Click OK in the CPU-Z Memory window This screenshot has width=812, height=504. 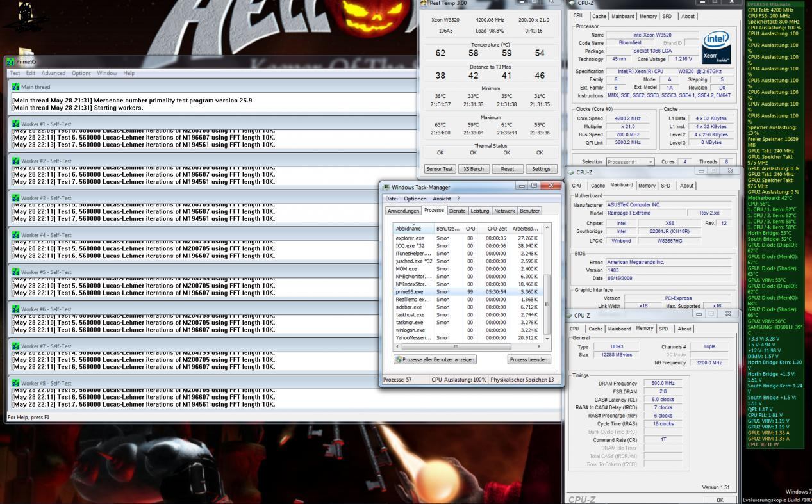click(720, 500)
